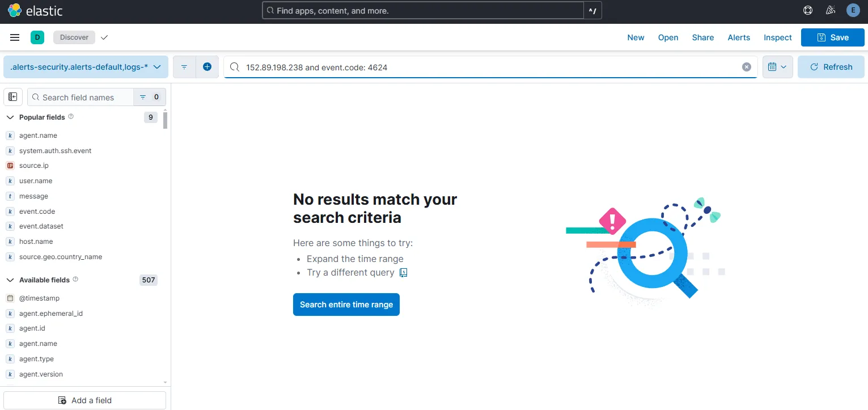Add a new filter with the plus icon

[x=208, y=66]
